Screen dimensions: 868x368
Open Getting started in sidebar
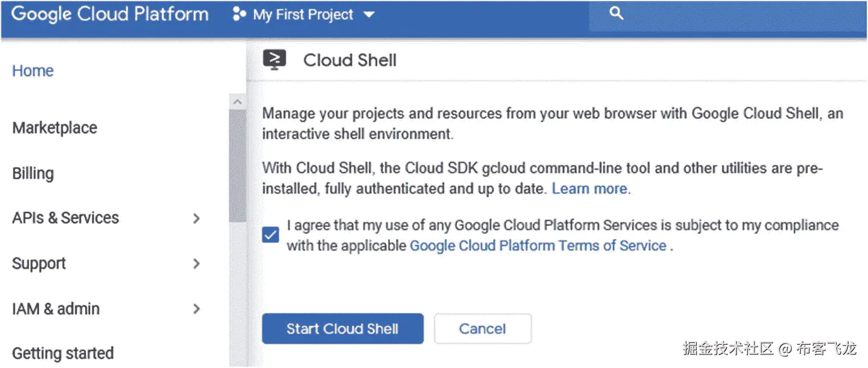tap(63, 353)
